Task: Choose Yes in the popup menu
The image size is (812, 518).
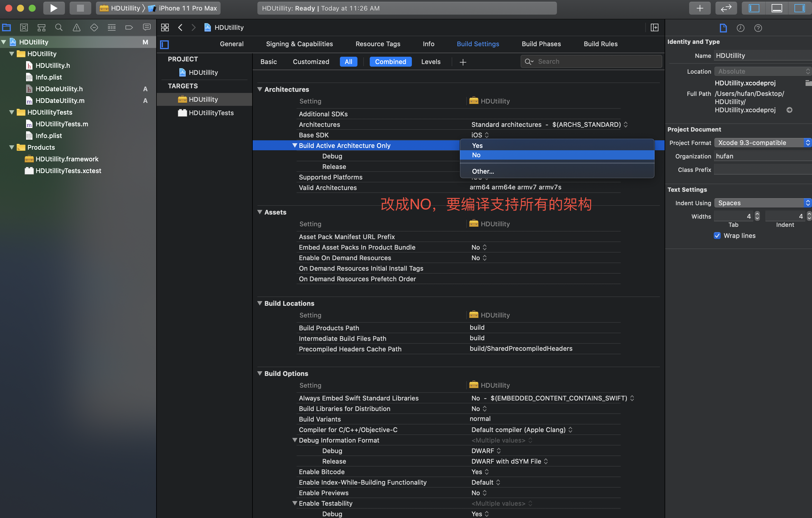Action: click(x=477, y=146)
